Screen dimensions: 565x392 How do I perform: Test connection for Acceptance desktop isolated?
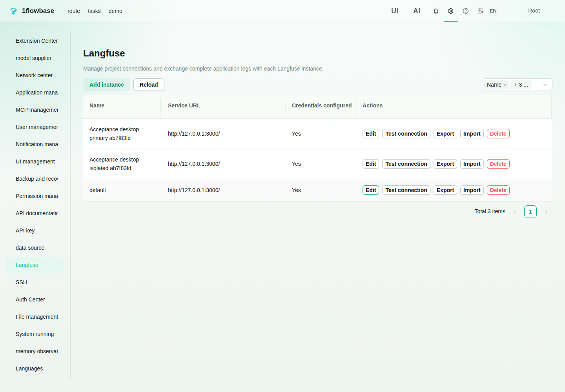(x=406, y=164)
